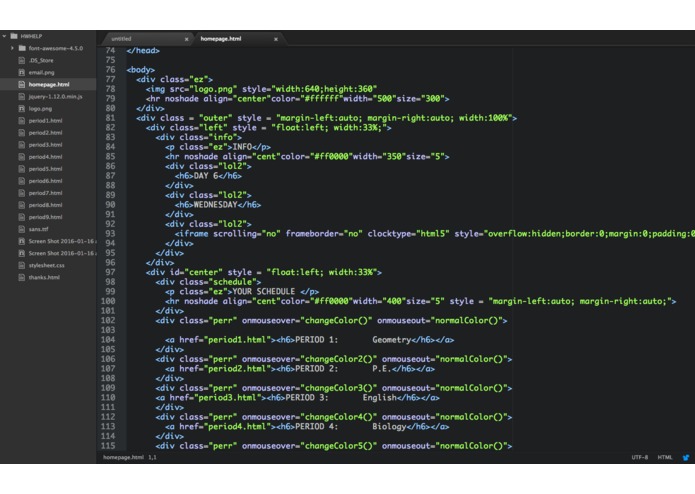Click the </head> closing tag
695x494 pixels.
[143, 51]
